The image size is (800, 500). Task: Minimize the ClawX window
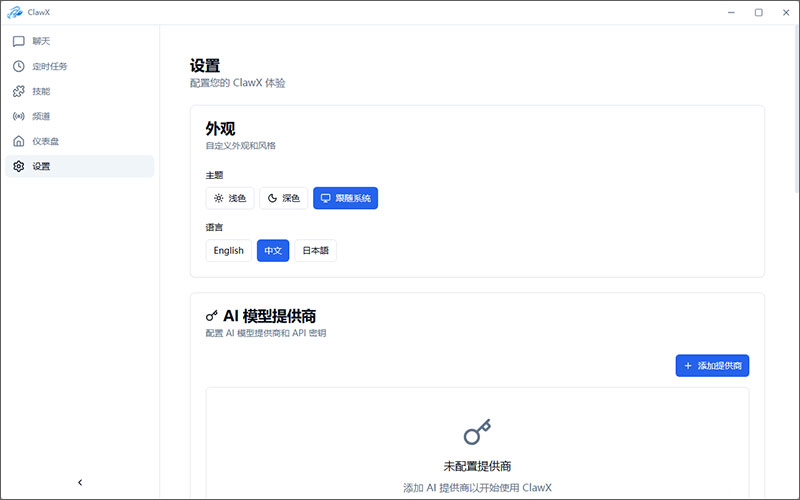click(x=731, y=12)
